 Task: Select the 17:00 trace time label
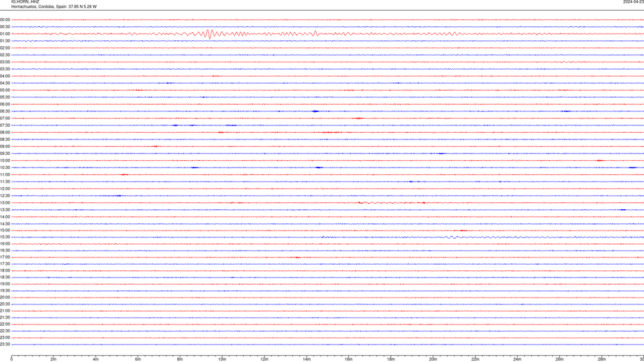[x=5, y=257]
